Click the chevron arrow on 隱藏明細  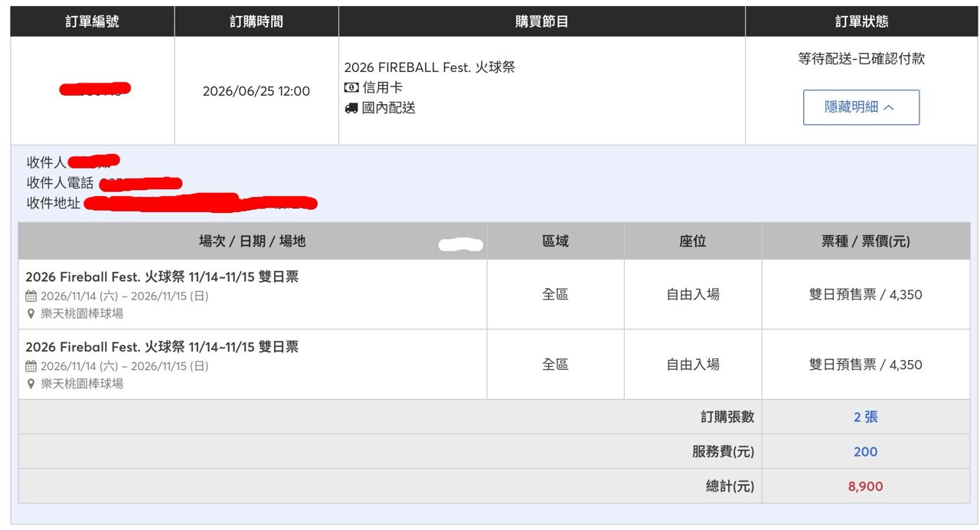pyautogui.click(x=888, y=108)
